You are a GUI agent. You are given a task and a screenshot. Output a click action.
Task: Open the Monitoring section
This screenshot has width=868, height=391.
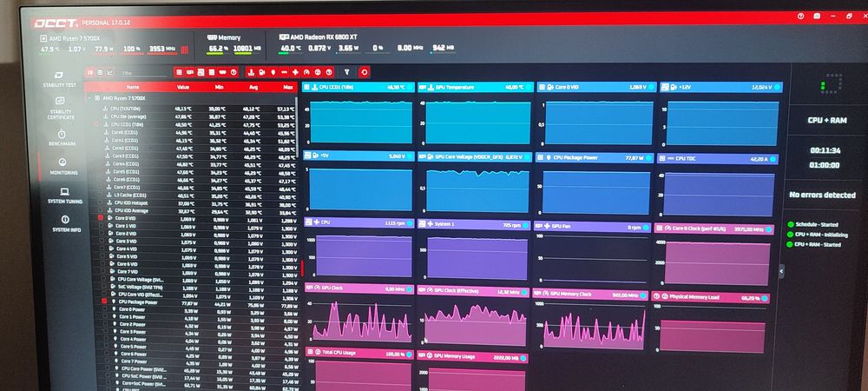(x=62, y=167)
